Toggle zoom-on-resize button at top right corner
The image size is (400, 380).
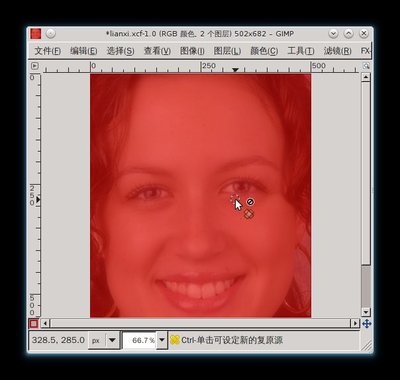click(366, 66)
